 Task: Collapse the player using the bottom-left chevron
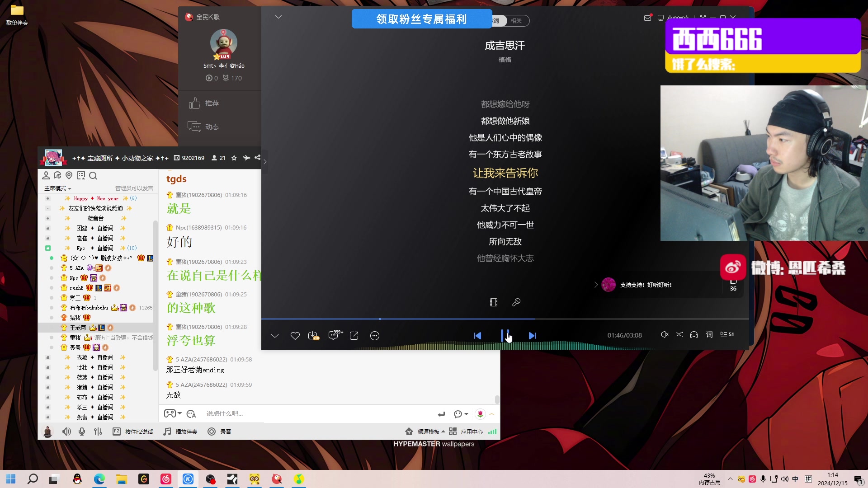tap(275, 336)
